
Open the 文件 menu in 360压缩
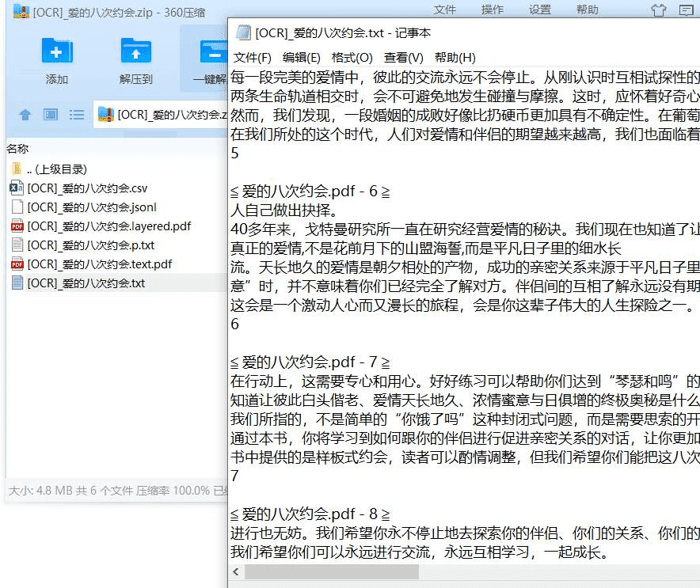point(444,9)
